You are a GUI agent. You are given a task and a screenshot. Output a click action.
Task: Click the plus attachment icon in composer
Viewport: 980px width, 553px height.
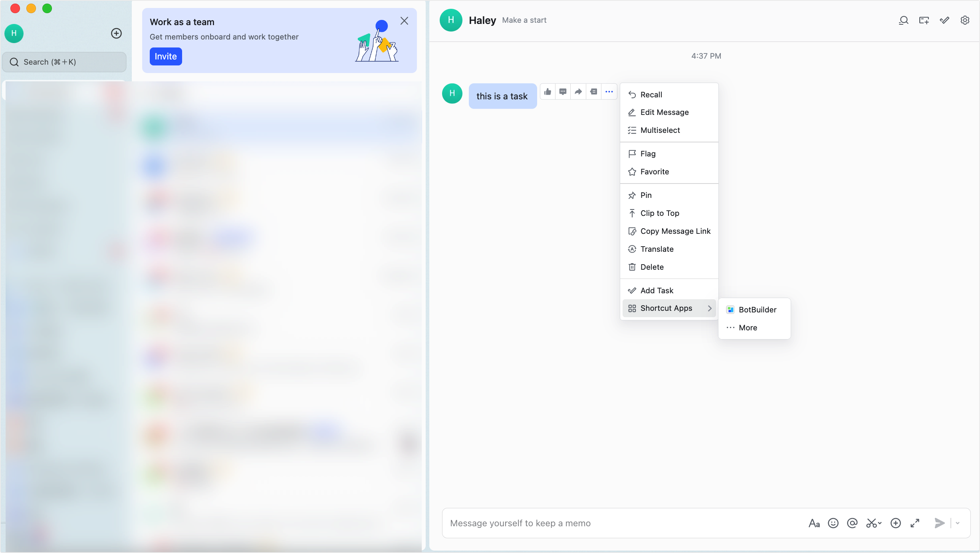896,523
